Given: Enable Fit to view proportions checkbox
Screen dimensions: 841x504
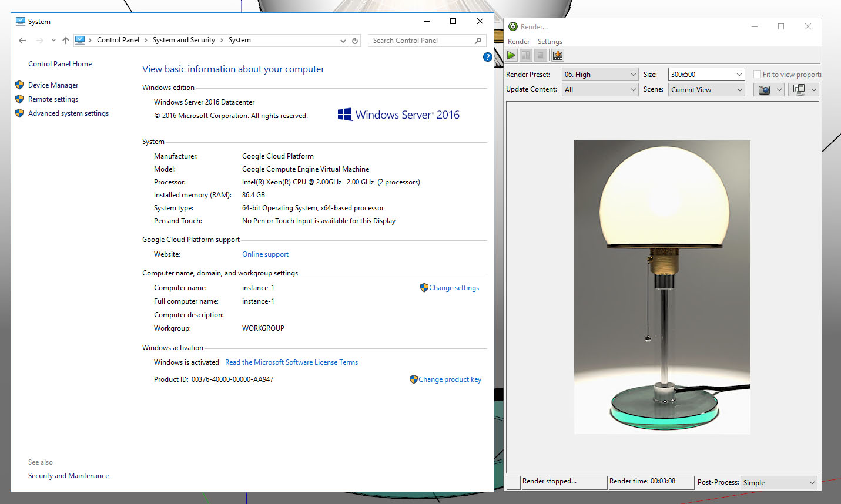Looking at the screenshot, I should coord(758,75).
